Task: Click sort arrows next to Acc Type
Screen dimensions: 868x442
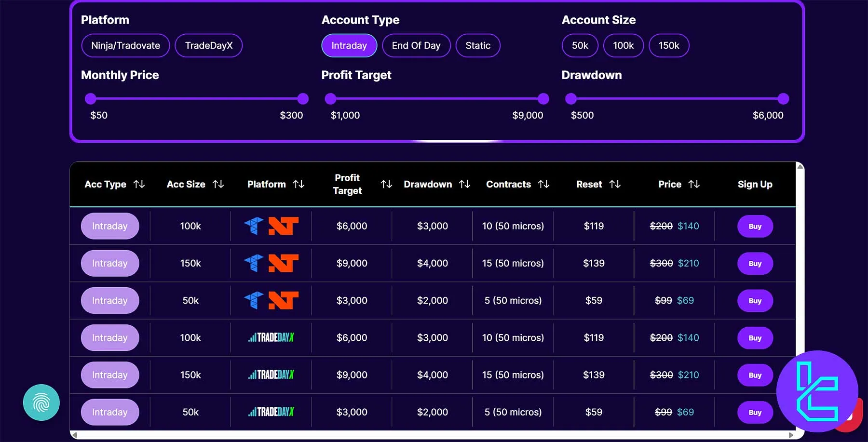Action: (139, 184)
